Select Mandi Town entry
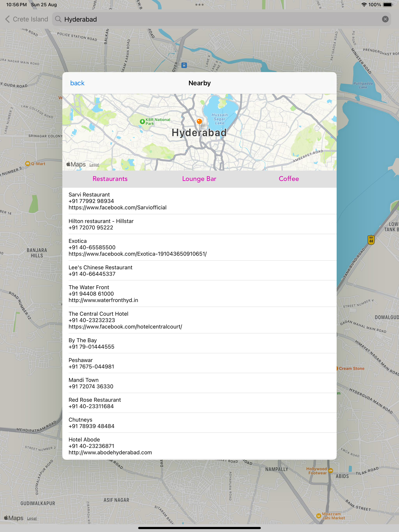399x532 pixels. click(199, 383)
